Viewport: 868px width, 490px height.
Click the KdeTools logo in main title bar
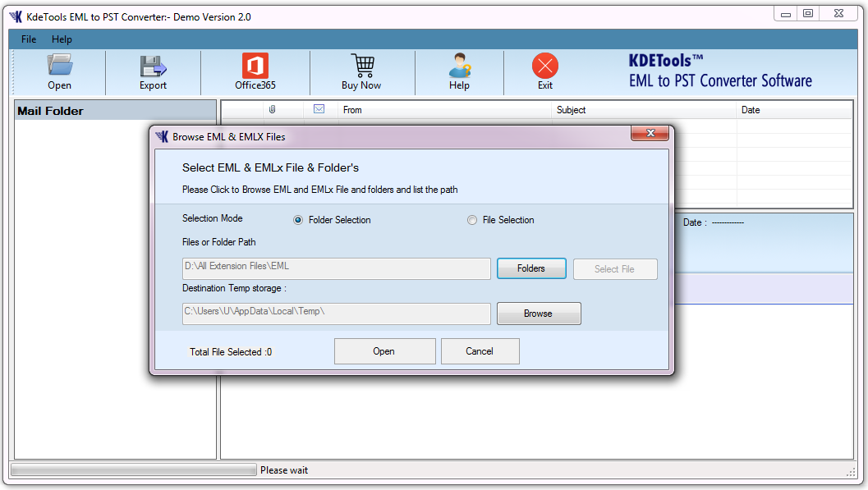point(16,16)
